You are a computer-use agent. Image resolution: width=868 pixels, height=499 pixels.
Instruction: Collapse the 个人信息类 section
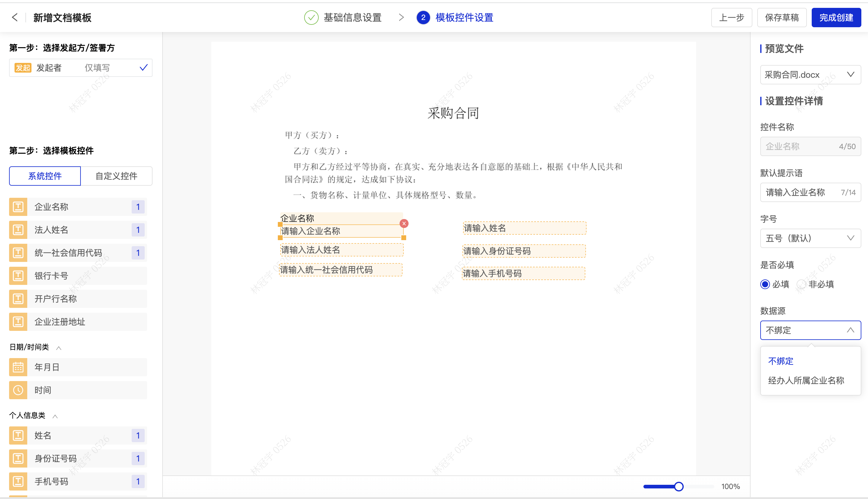(x=55, y=416)
